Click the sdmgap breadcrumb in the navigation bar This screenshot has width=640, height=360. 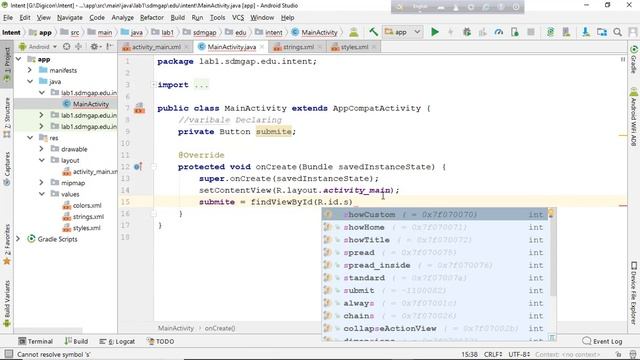200,32
